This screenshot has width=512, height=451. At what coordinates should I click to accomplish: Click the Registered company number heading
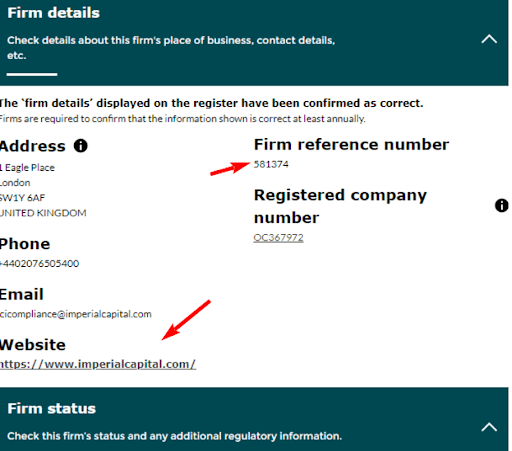[340, 206]
